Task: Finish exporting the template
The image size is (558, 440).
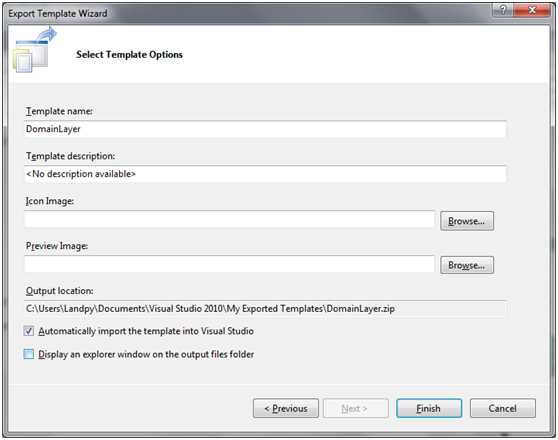Action: click(429, 408)
